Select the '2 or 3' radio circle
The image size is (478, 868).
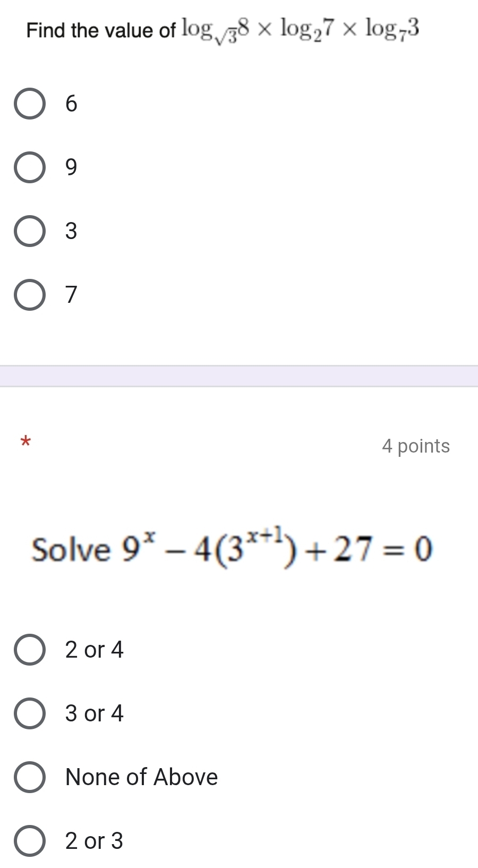pos(29,841)
